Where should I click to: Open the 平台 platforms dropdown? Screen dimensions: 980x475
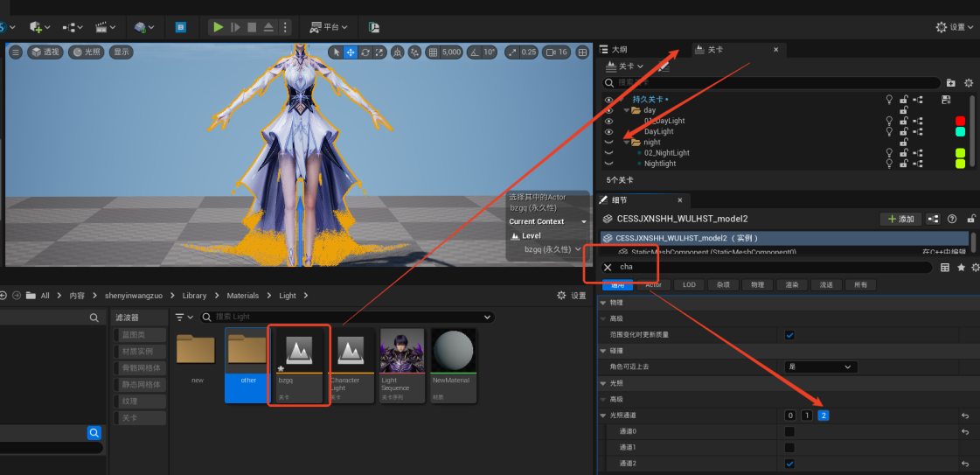point(331,27)
